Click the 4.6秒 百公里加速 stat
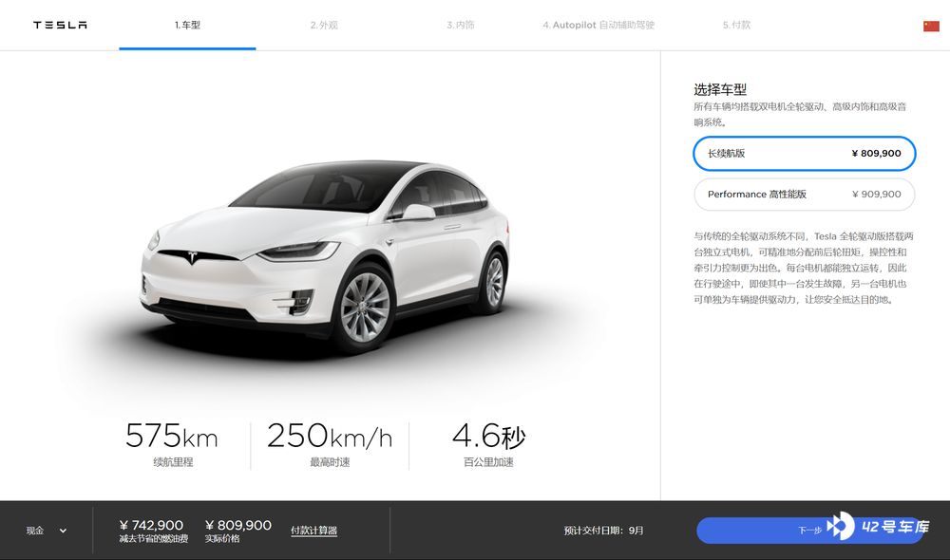Screen dimensions: 950x560 [488, 445]
